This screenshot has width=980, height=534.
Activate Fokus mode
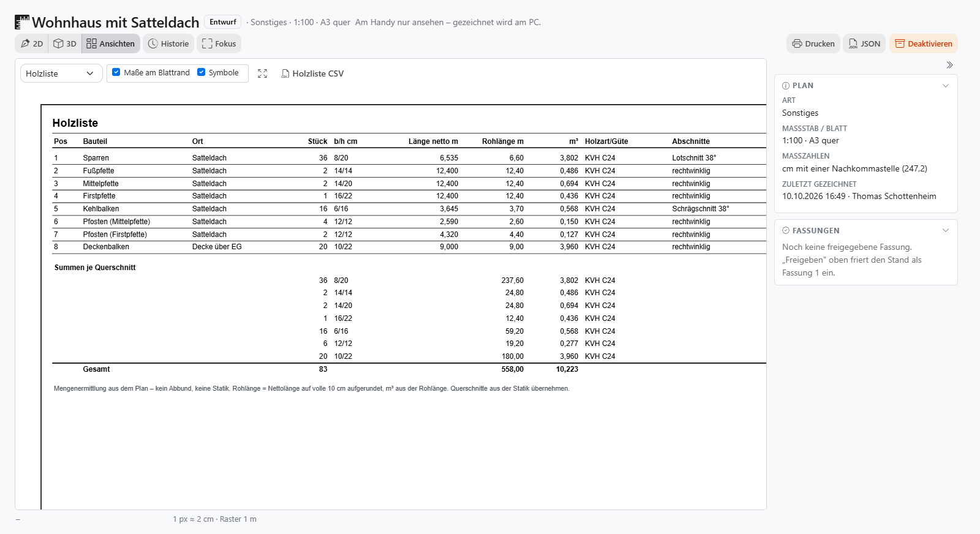click(219, 43)
